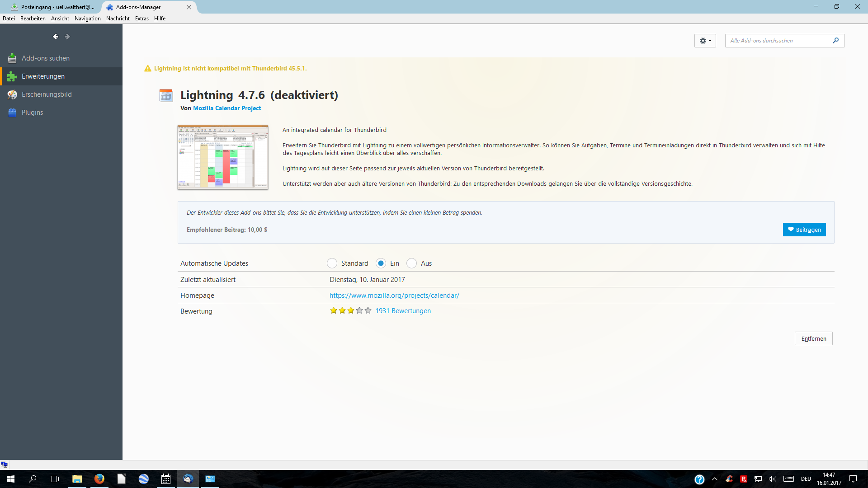Open the Plugins category

32,113
